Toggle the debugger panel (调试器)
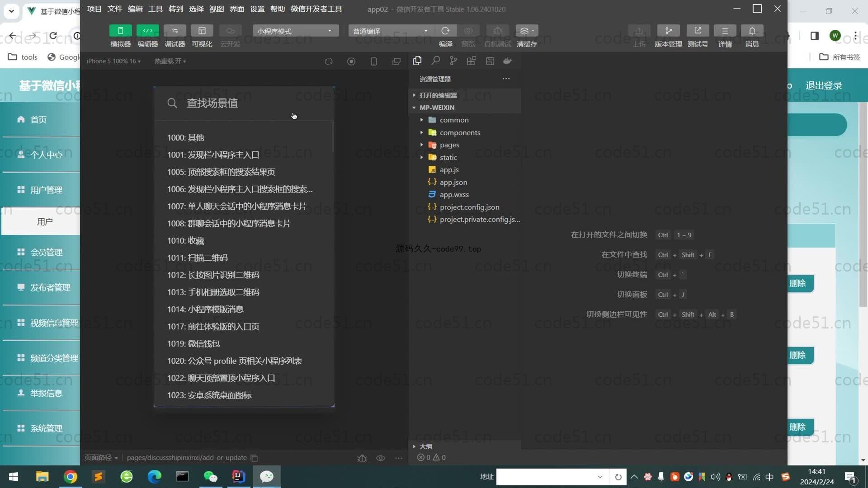The height and width of the screenshot is (488, 868). tap(175, 31)
